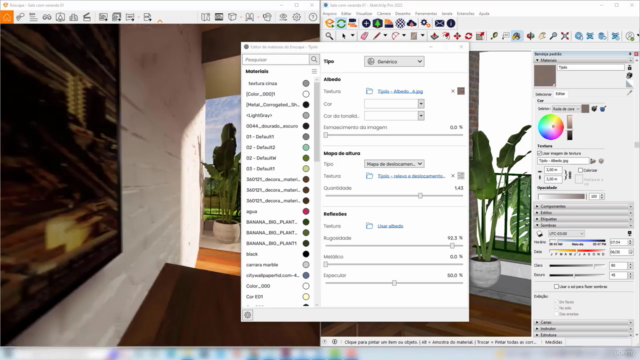Screen dimensions: 640x360
Task: Browse albedo texture folder icon
Action: 369,91
